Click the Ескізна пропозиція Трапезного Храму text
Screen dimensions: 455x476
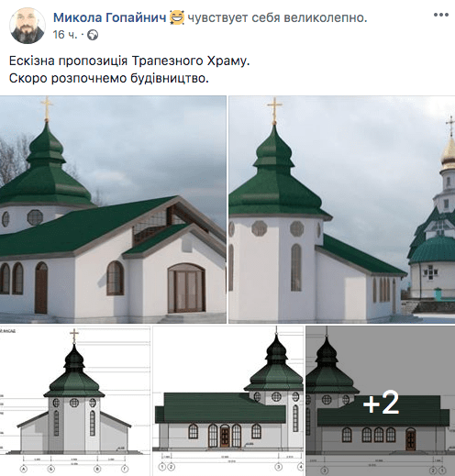click(129, 61)
